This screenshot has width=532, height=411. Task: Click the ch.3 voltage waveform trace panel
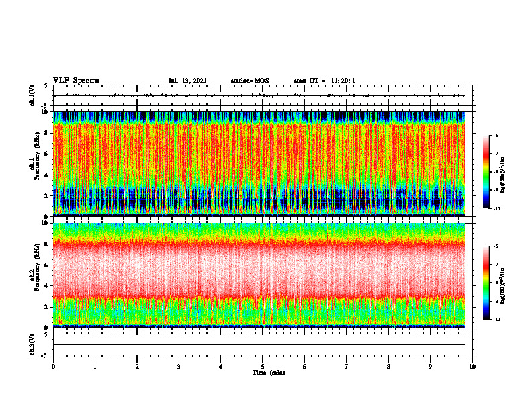pos(263,345)
